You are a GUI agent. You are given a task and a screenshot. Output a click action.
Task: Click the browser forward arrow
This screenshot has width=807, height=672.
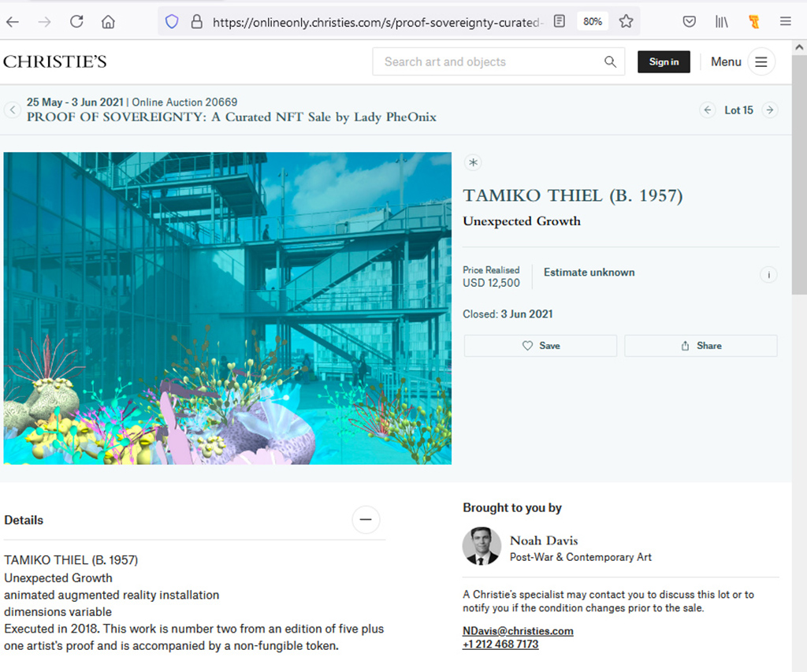[x=45, y=21]
